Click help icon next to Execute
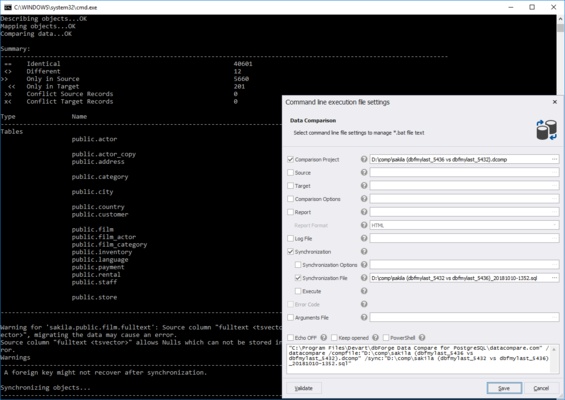The image size is (565, 400). coord(364,291)
